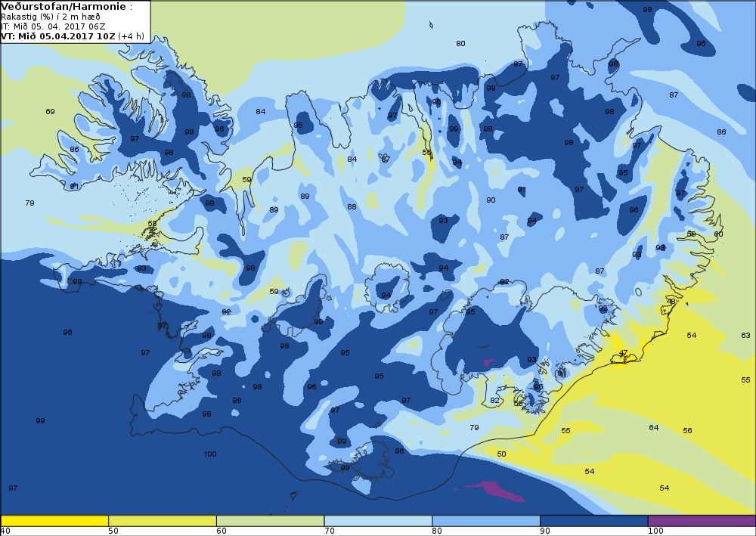The width and height of the screenshot is (756, 536).
Task: Click the purple above-100 legend swatch
Action: [x=702, y=521]
